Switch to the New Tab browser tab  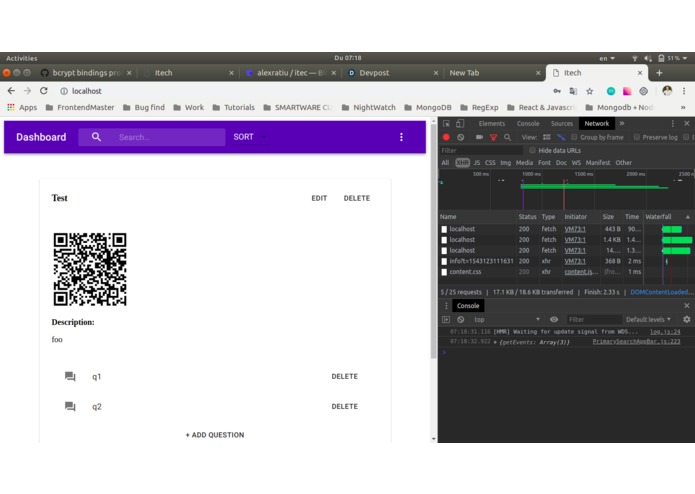coord(494,73)
